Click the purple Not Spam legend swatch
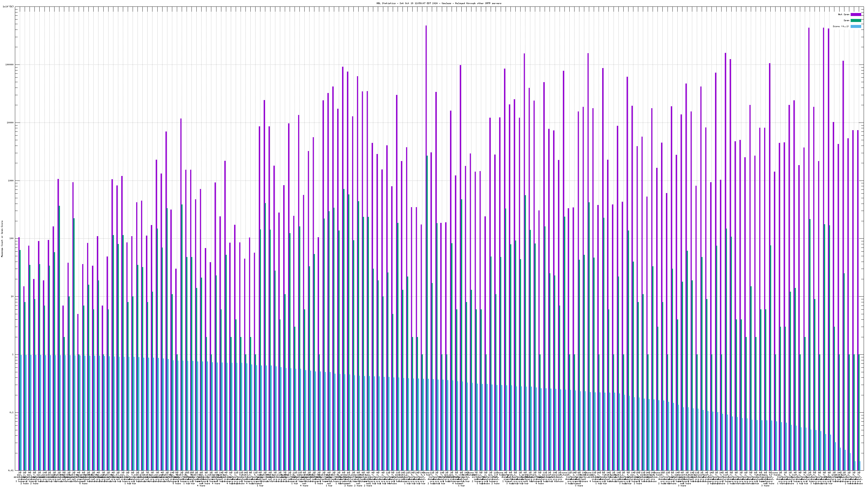Viewport: 868px width, 488px height. [x=856, y=14]
